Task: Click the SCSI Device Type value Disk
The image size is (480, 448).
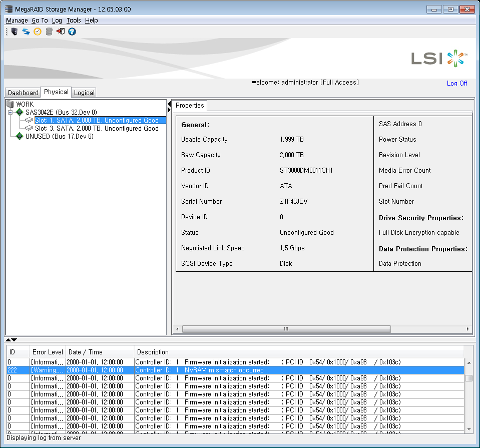Action: pos(286,263)
